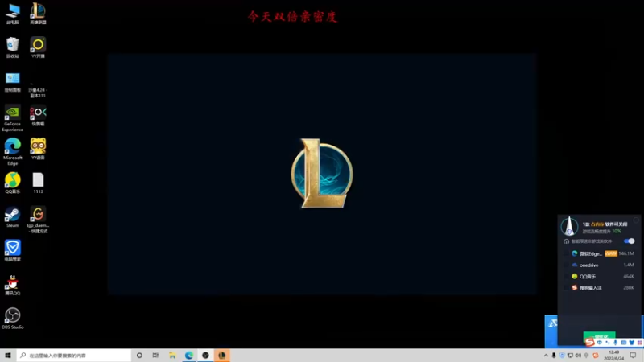The height and width of the screenshot is (362, 644).
Task: Select the 146.1M memory value of Edge
Action: (x=626, y=253)
